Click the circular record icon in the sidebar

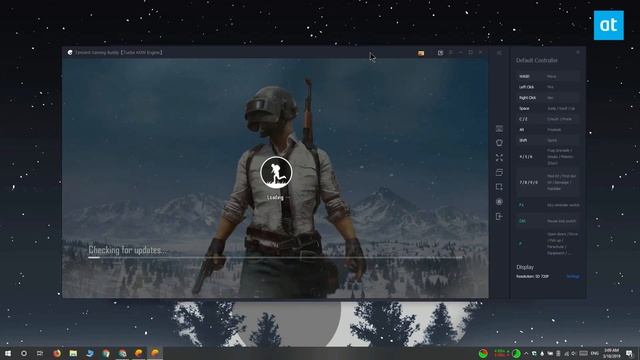point(499,202)
